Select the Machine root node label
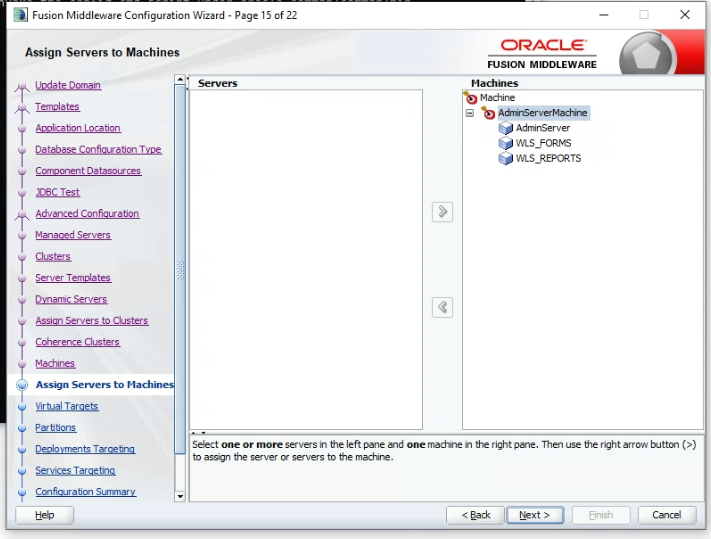 pyautogui.click(x=497, y=97)
